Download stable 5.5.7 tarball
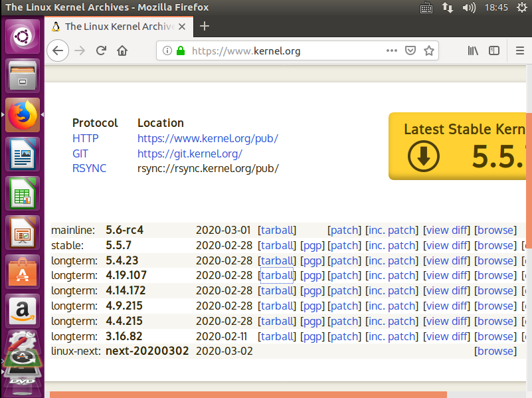This screenshot has width=532, height=398. coord(277,245)
